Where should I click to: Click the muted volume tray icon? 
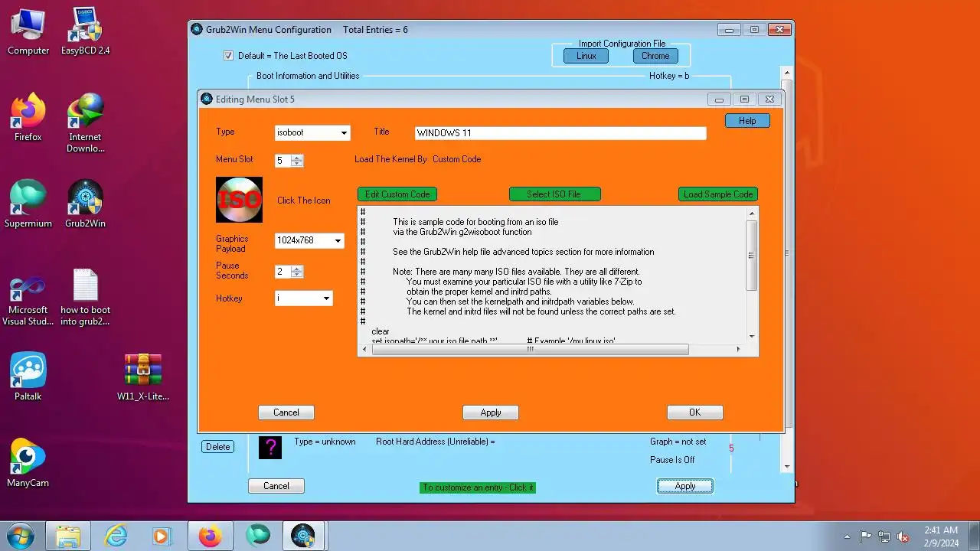[903, 536]
